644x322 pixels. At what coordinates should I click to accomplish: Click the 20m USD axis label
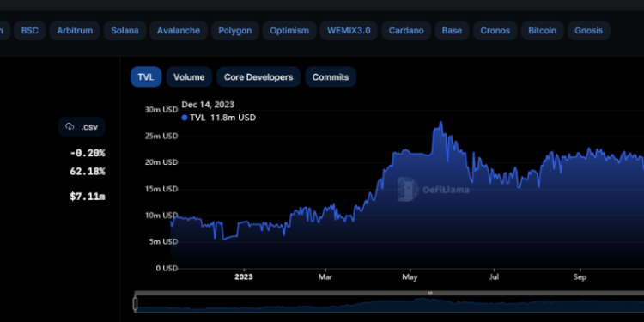coord(161,162)
